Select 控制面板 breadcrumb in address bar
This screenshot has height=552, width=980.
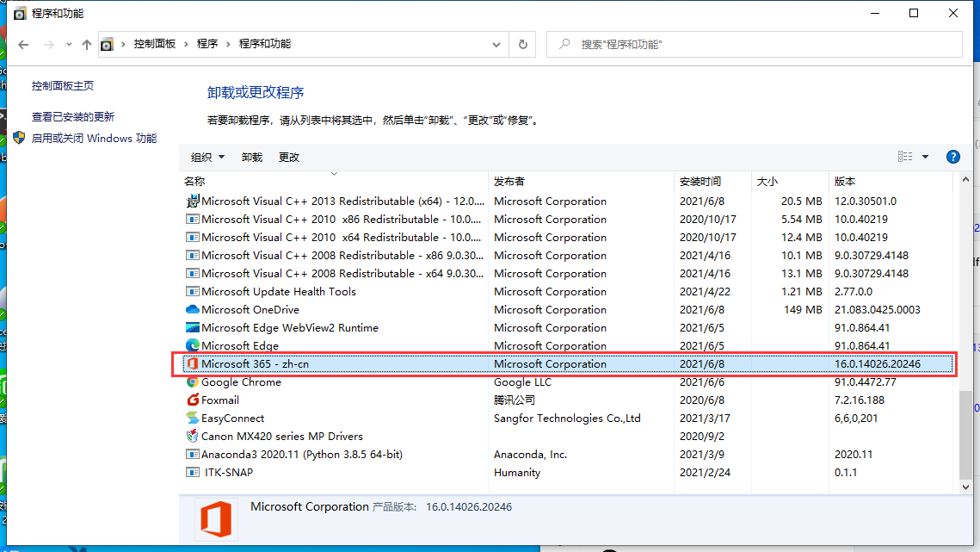154,44
